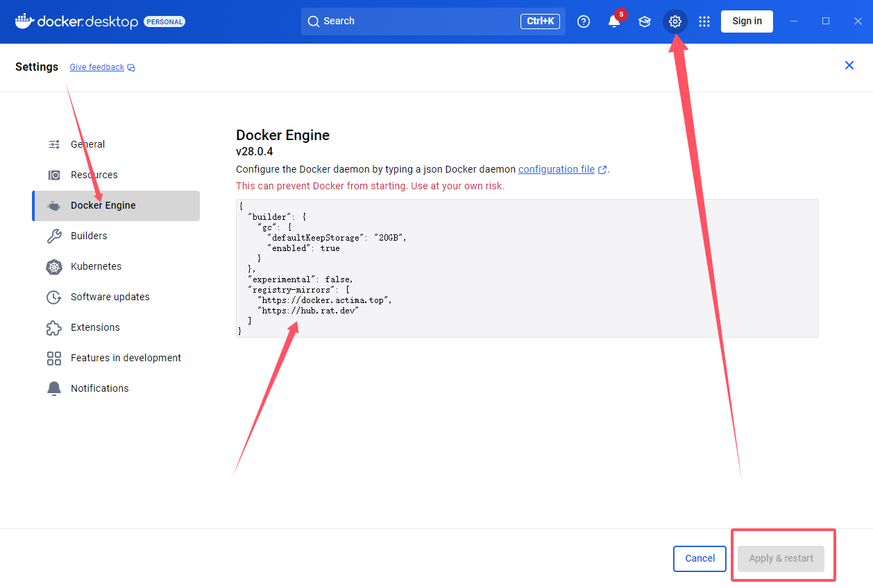Click inside the daemon JSON editor
This screenshot has height=588, width=873.
point(527,268)
